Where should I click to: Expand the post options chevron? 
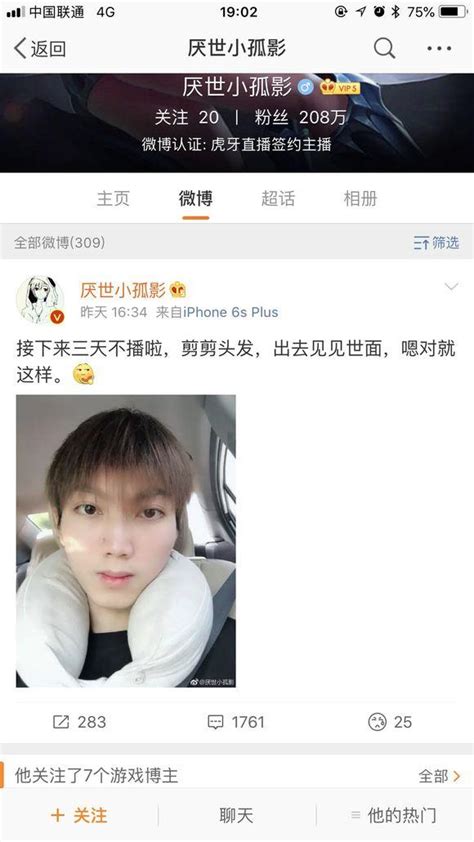(x=451, y=286)
